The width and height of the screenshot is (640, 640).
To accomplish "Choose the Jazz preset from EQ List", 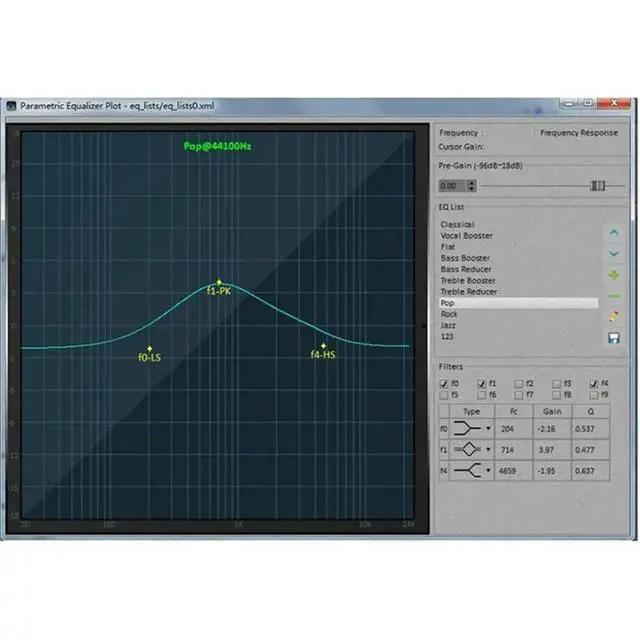I will point(450,325).
